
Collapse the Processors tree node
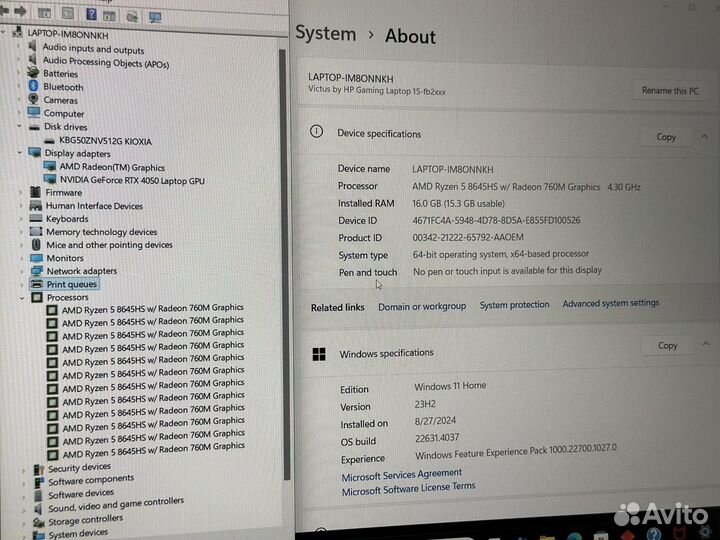point(22,298)
